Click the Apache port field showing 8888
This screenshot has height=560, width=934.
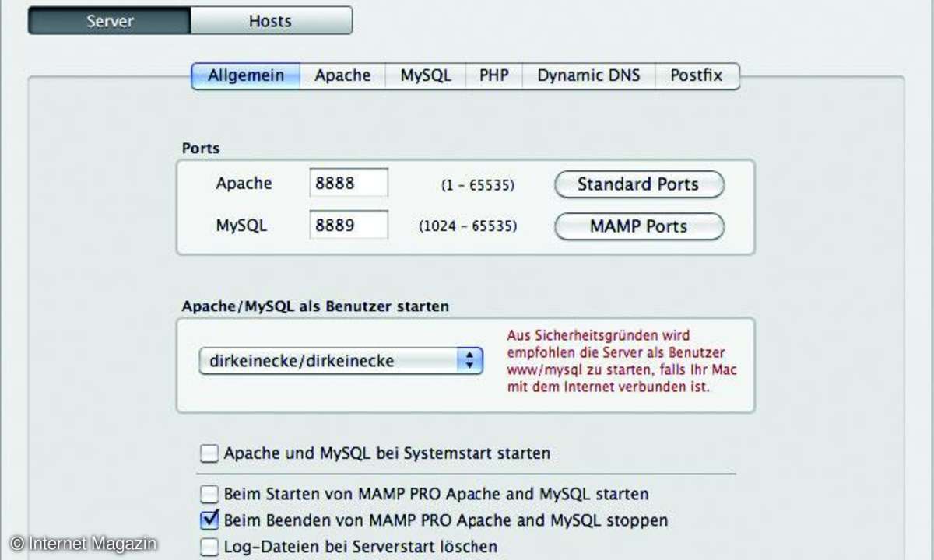coord(349,184)
